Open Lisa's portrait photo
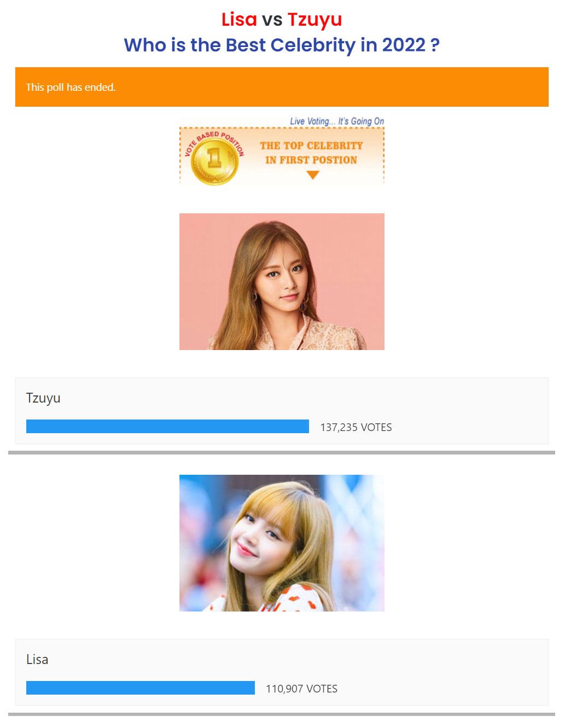The width and height of the screenshot is (565, 728). (282, 543)
